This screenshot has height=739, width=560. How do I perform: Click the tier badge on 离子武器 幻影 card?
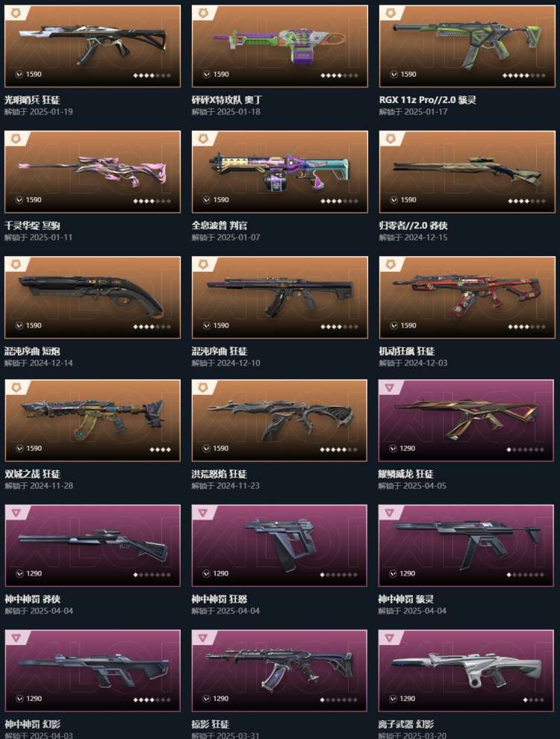tap(389, 637)
